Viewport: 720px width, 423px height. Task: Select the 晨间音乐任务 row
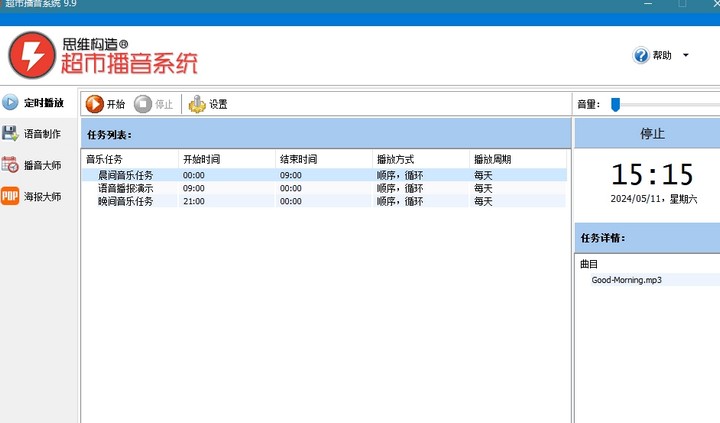point(125,175)
